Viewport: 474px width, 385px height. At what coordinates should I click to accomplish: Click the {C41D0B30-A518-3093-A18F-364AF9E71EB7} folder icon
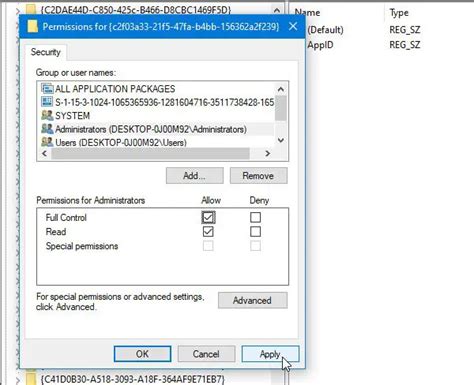pyautogui.click(x=31, y=379)
